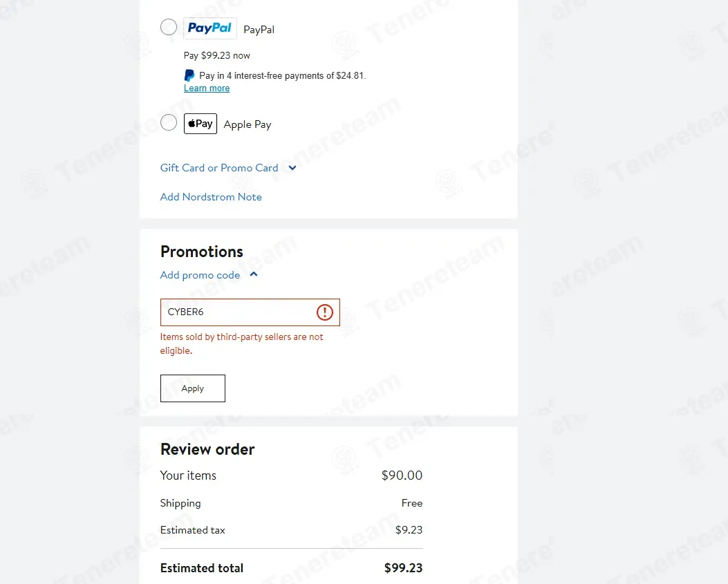This screenshot has height=584, width=728.
Task: Select the Apple Pay radio button
Action: point(169,123)
